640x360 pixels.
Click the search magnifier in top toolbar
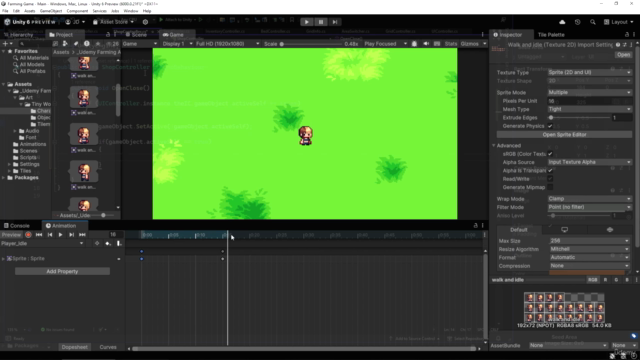click(592, 22)
